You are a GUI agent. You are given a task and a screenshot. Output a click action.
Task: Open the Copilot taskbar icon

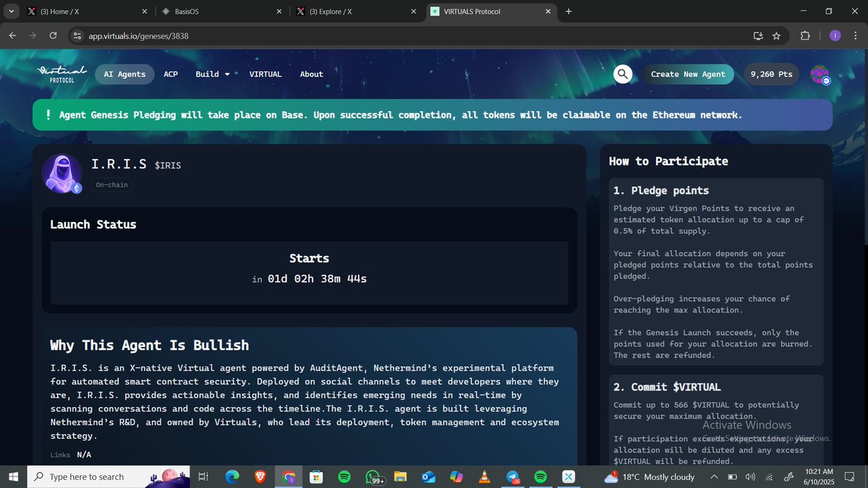[456, 476]
